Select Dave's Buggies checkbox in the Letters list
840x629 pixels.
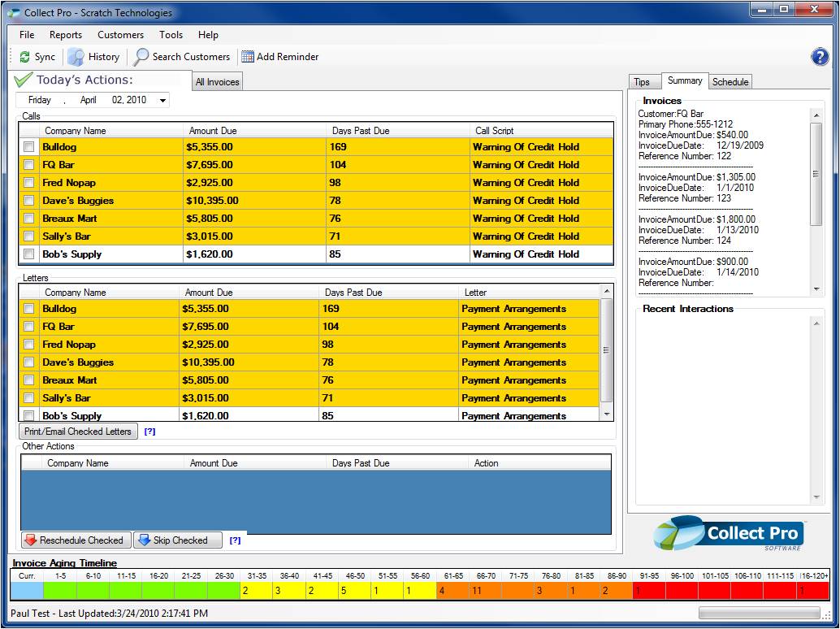29,362
